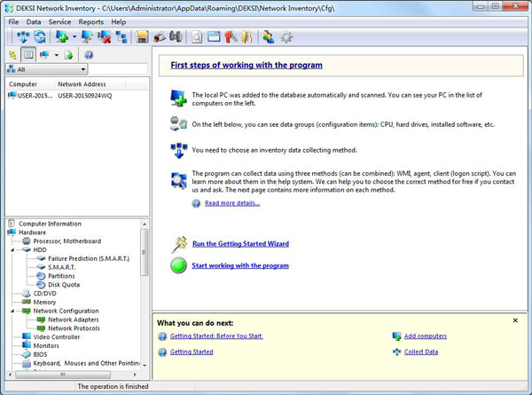The height and width of the screenshot is (395, 532).
Task: Open Getting Started: Before You Start link
Action: pyautogui.click(x=216, y=336)
